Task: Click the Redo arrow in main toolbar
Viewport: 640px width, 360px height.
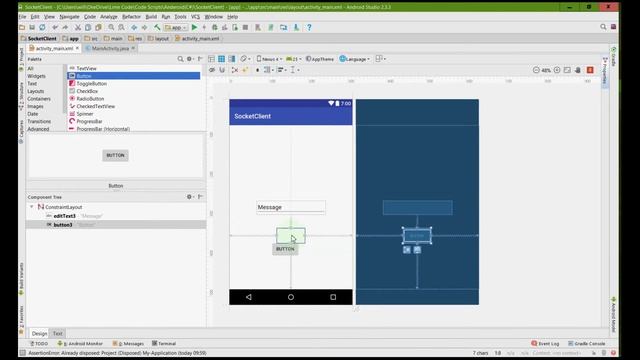Action: (x=65, y=27)
